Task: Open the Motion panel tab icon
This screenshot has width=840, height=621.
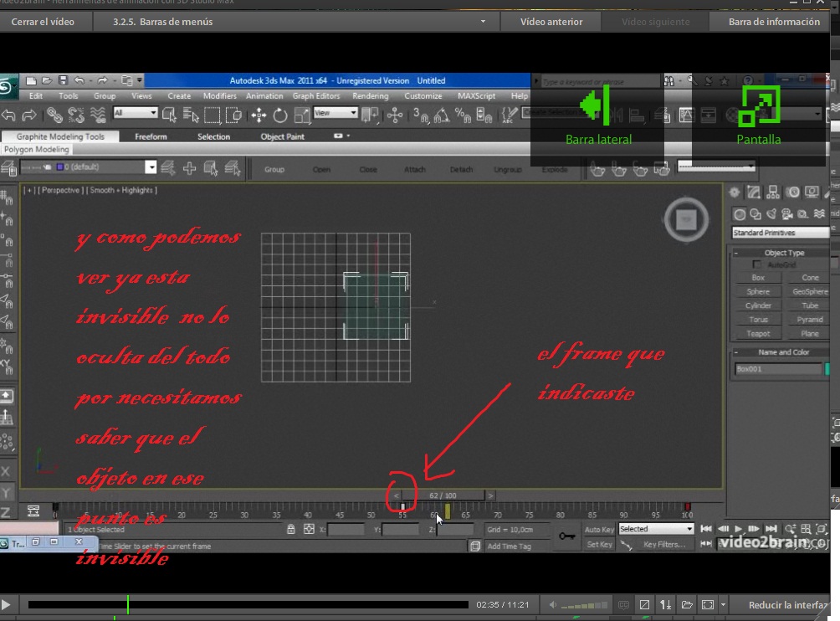Action: [x=793, y=192]
